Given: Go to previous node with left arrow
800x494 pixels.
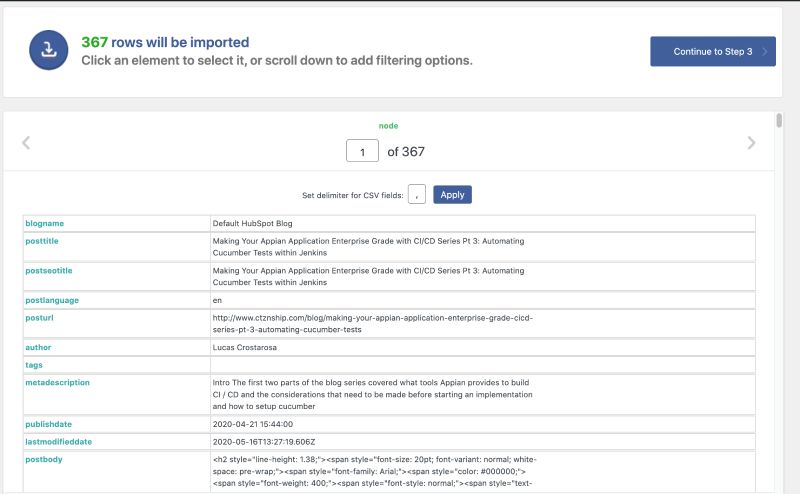Looking at the screenshot, I should click(x=26, y=143).
